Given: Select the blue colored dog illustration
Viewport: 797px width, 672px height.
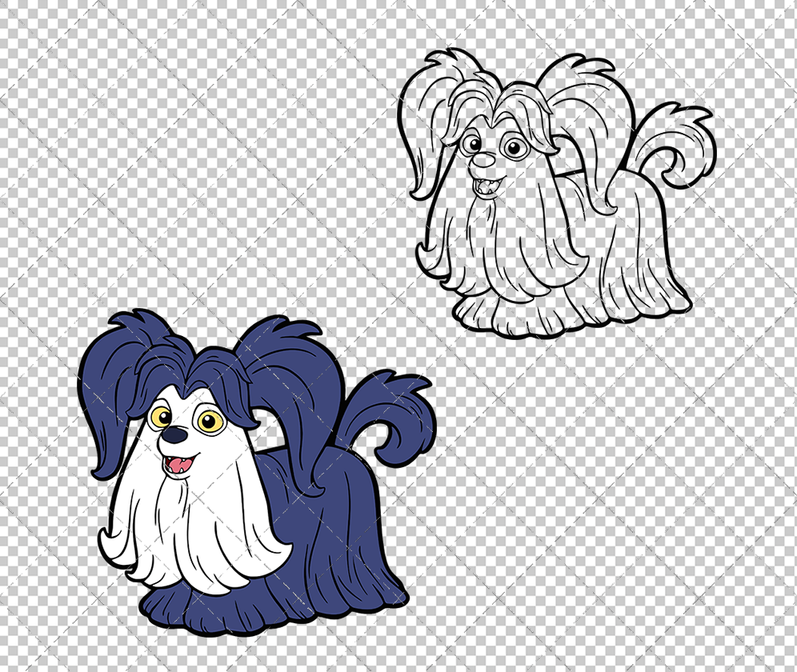Looking at the screenshot, I should [x=257, y=473].
